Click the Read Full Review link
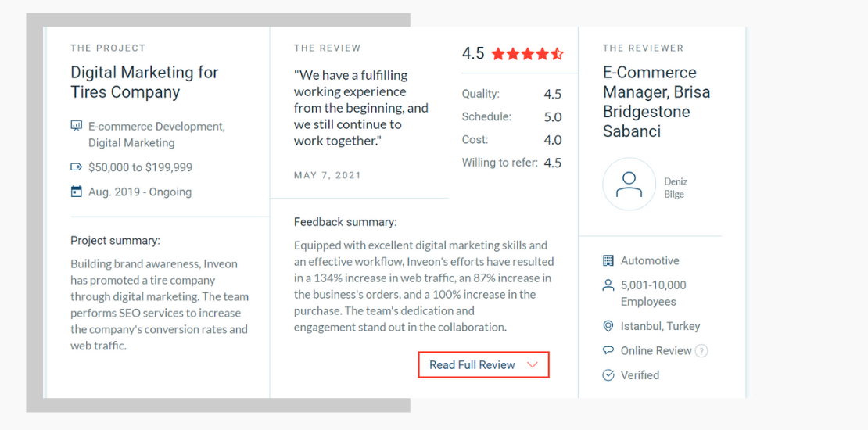 click(x=472, y=364)
